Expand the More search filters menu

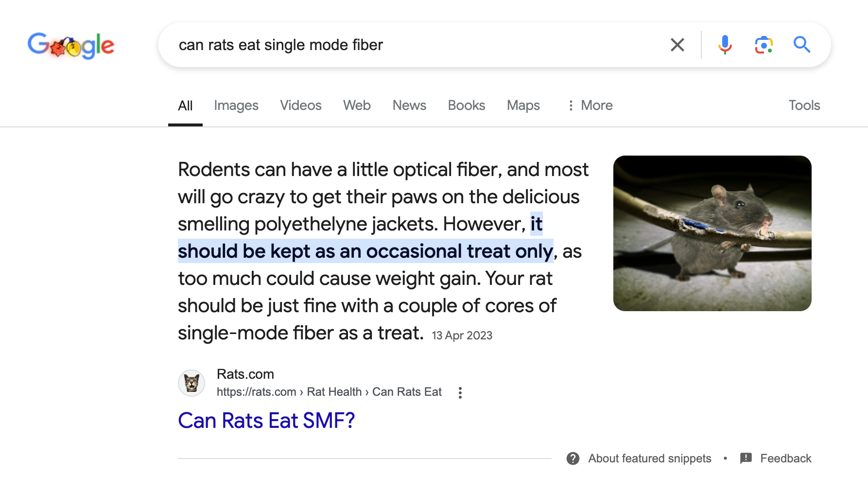590,106
